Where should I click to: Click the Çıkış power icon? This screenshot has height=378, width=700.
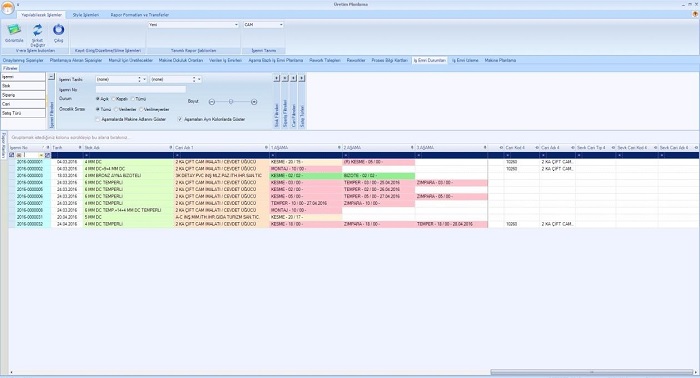pyautogui.click(x=58, y=30)
